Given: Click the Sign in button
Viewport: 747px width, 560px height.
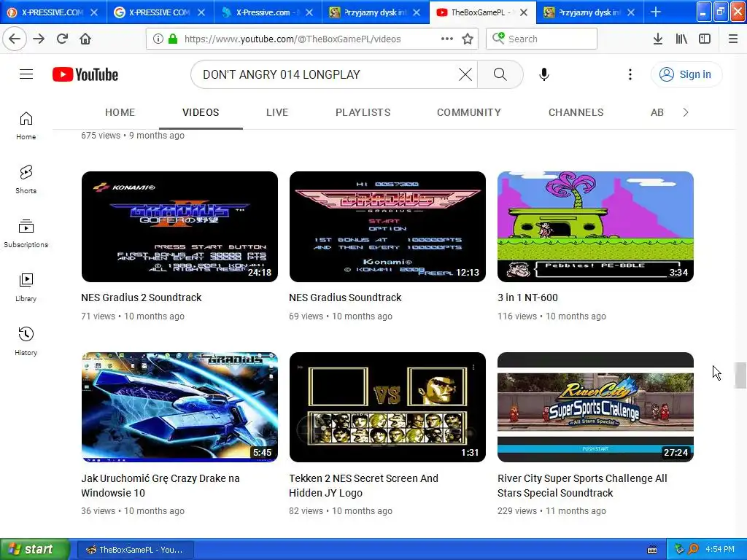Looking at the screenshot, I should pos(686,74).
